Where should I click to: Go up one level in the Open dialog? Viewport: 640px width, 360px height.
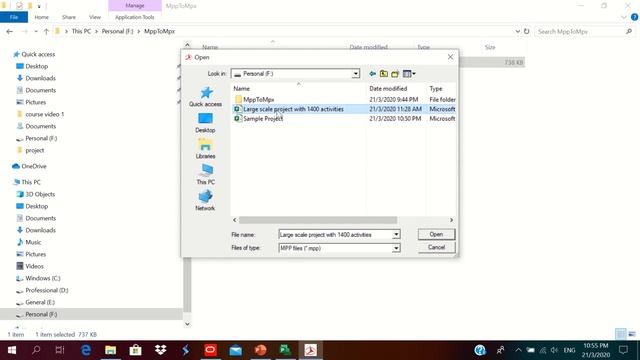tap(384, 74)
